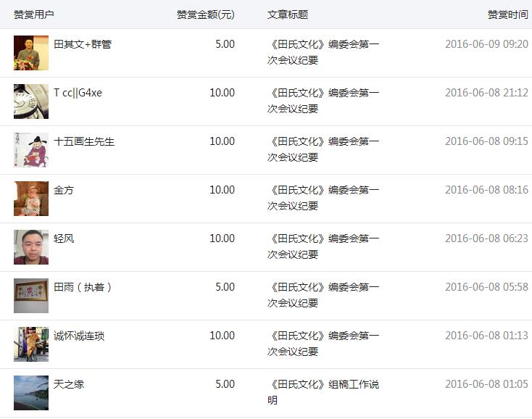Select 金方 user avatar

point(31,199)
